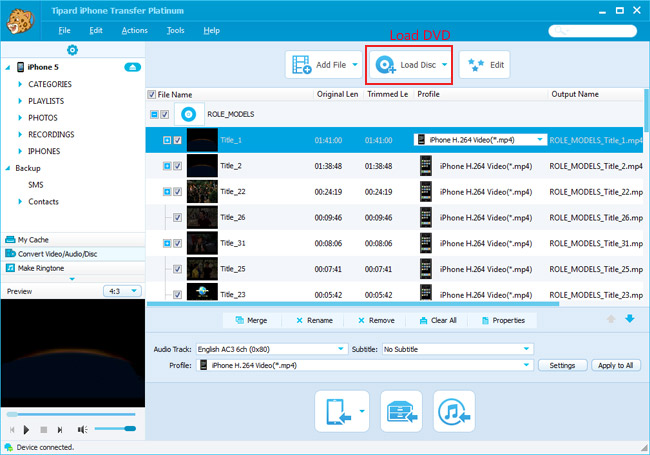Image resolution: width=650 pixels, height=455 pixels.
Task: Click the Add File film icon
Action: [301, 65]
